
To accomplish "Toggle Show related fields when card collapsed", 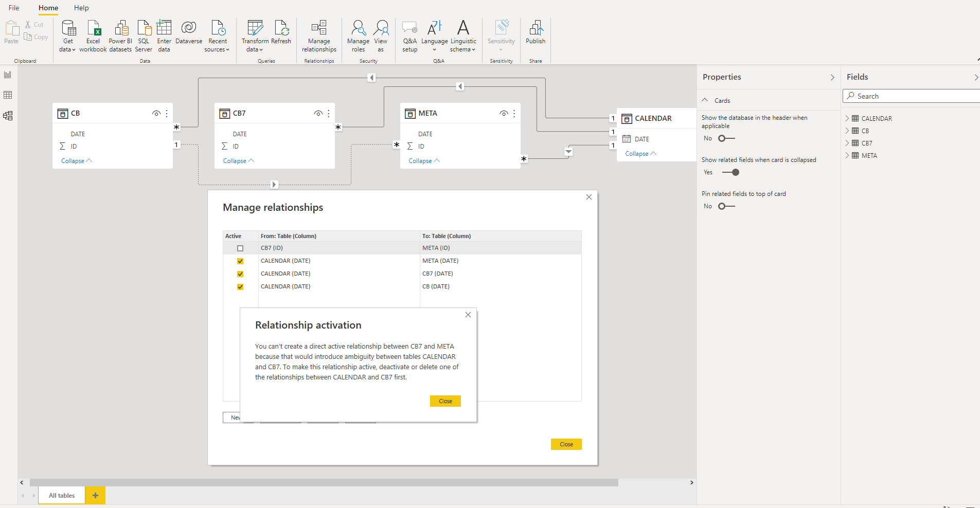I will (731, 172).
